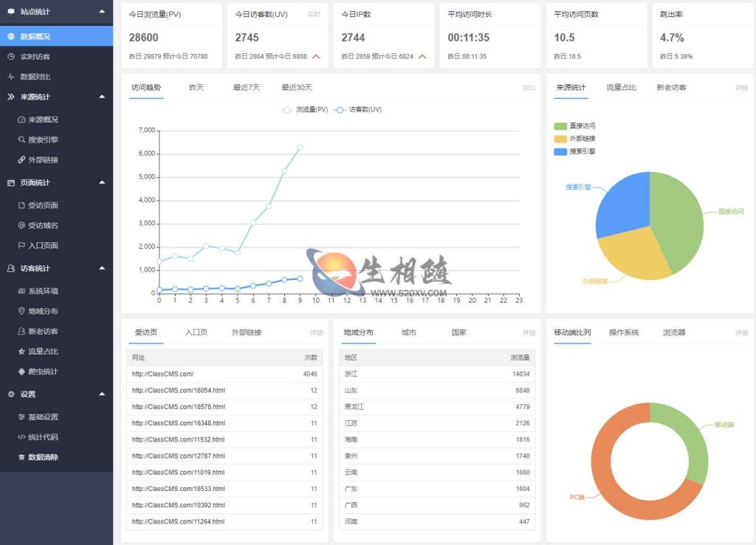
Task: Open 搜索引擎 under 来源统计
Action: point(52,140)
